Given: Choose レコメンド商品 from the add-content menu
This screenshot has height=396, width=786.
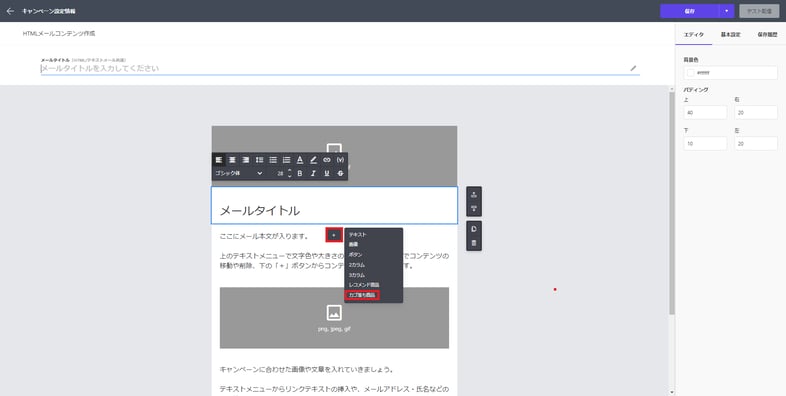Looking at the screenshot, I should (x=364, y=285).
